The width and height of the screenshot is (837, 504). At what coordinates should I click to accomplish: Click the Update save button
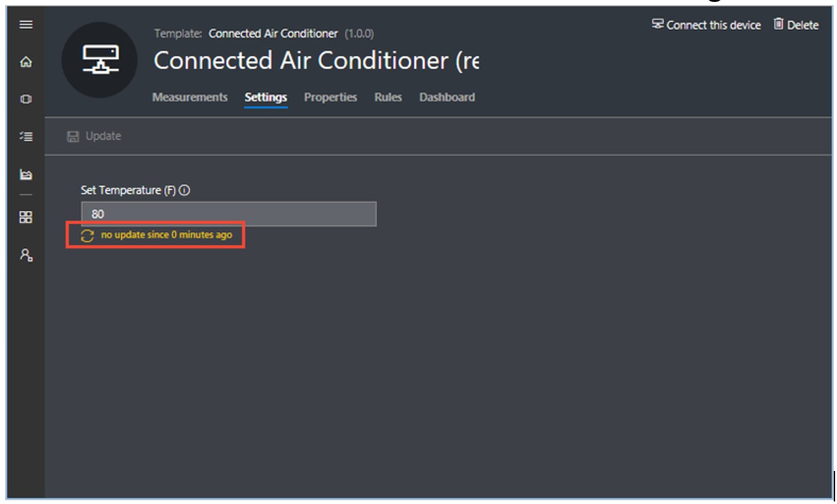point(94,136)
